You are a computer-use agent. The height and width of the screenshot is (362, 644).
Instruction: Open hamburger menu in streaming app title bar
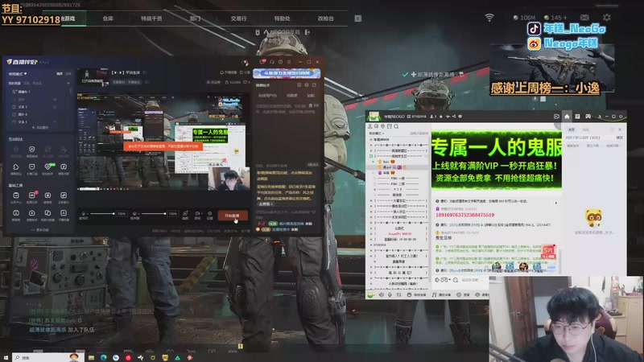click(290, 62)
